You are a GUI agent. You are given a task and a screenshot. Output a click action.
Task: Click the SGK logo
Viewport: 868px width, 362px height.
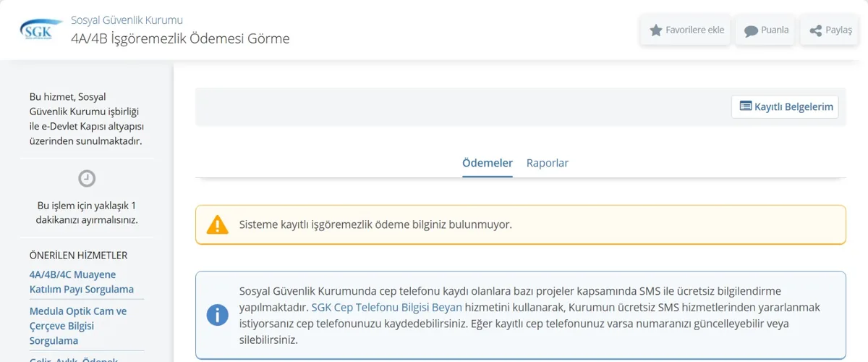pos(41,30)
